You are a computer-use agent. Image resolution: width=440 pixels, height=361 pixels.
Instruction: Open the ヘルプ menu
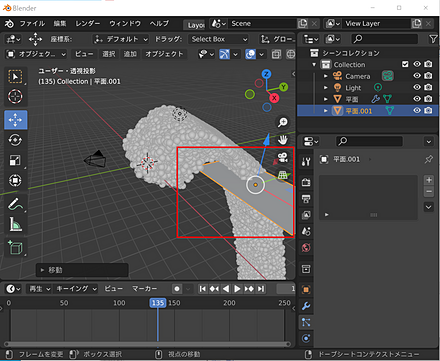[x=159, y=24]
